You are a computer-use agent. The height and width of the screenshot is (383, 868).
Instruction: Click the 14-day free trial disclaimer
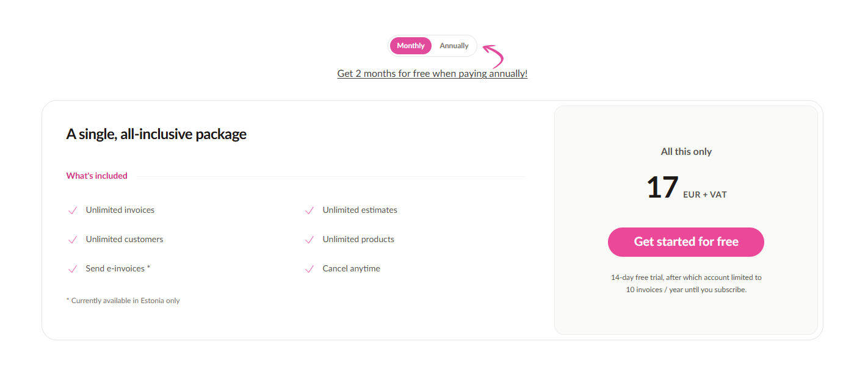point(686,283)
